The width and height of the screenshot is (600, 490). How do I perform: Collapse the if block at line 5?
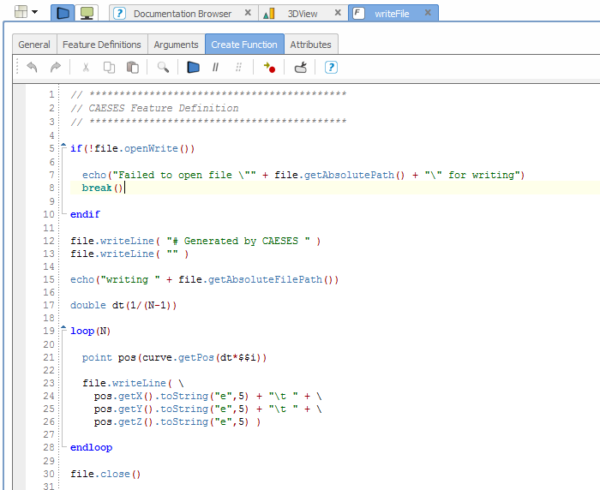(63, 148)
